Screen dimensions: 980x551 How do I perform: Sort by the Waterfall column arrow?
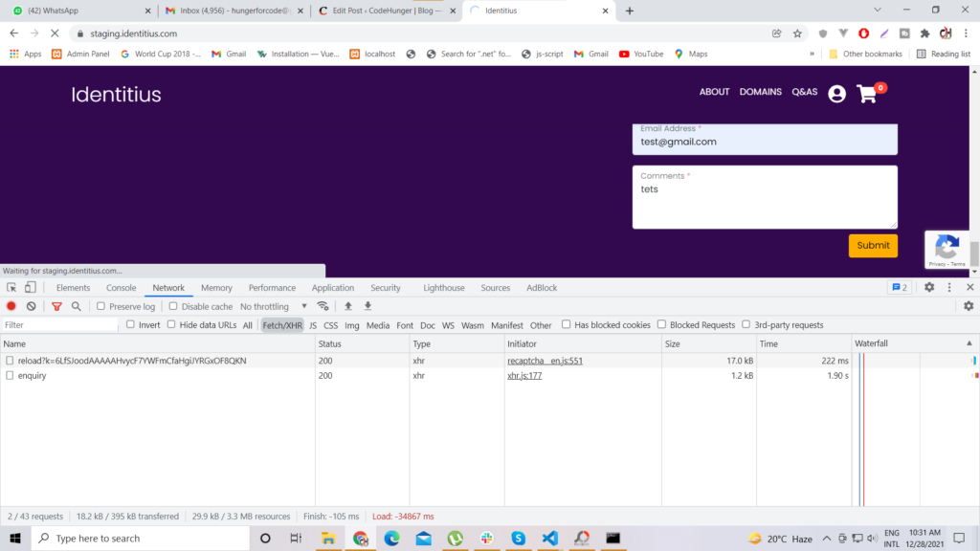tap(969, 343)
